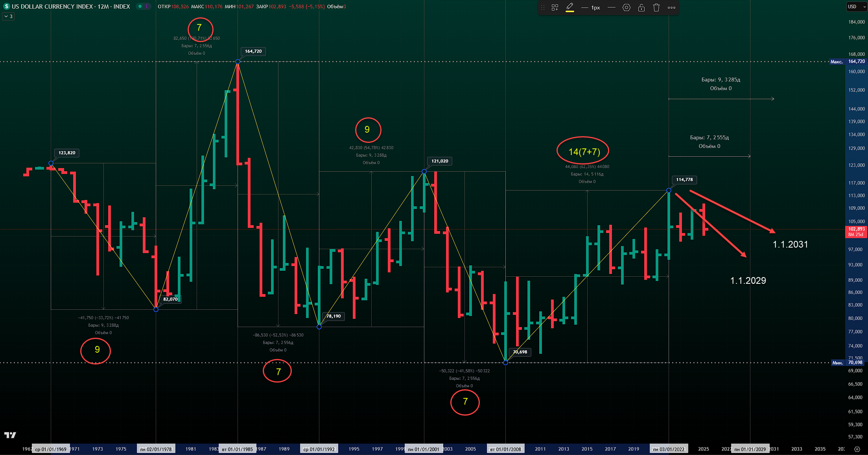Click the 114,778 price callout label
This screenshot has height=455, width=868.
point(684,179)
